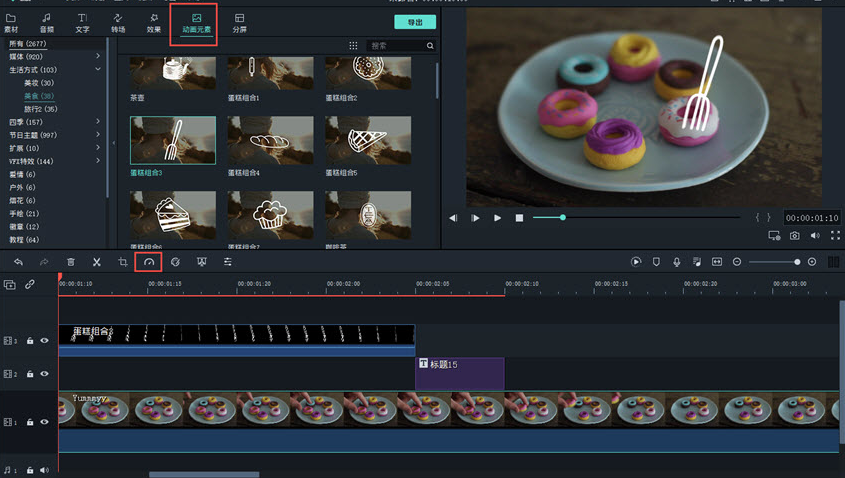This screenshot has width=845, height=478.
Task: Click the microphone voiceover icon
Action: click(677, 262)
